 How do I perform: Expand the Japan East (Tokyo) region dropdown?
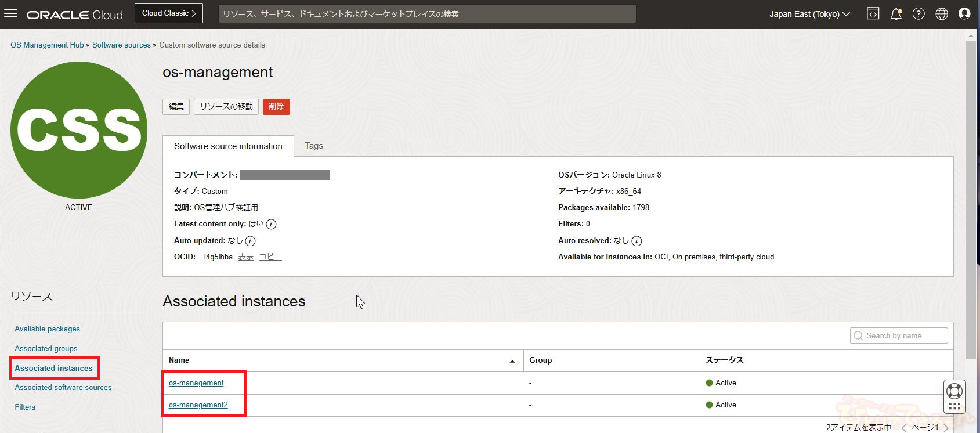pyautogui.click(x=809, y=14)
